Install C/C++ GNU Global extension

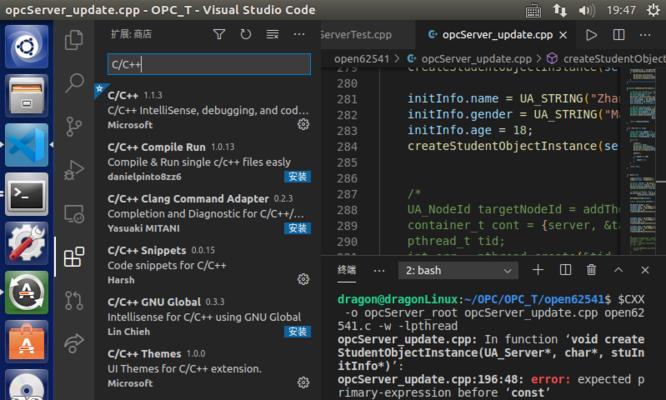coord(297,332)
